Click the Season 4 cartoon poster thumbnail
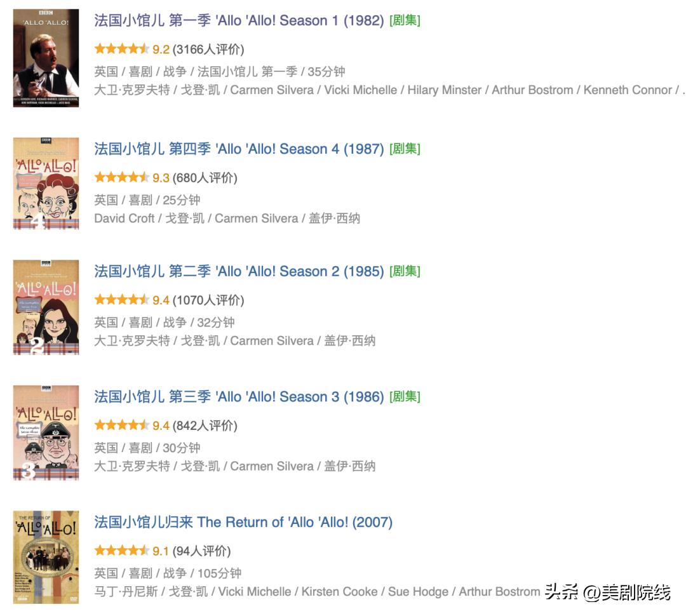This screenshot has height=616, width=686. click(46, 184)
